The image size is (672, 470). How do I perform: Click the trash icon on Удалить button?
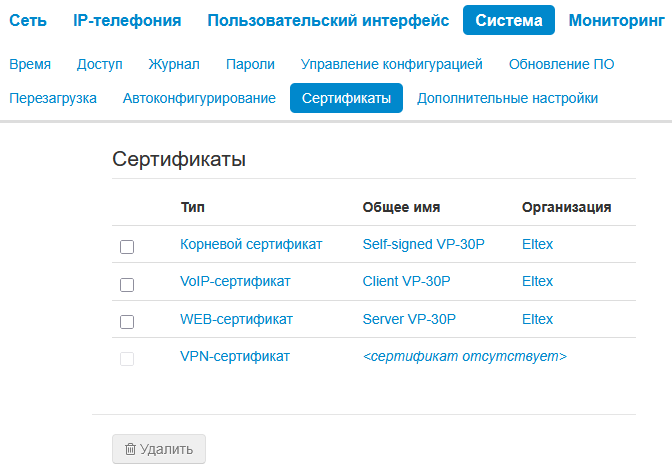coord(130,450)
